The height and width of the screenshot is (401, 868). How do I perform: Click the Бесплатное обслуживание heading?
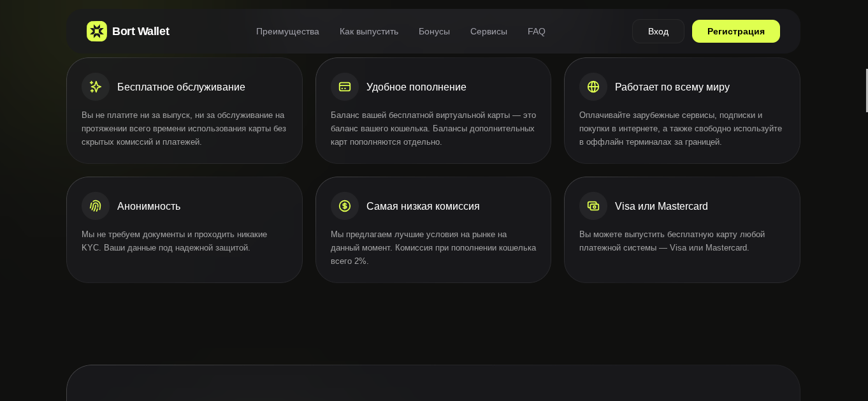coord(181,87)
